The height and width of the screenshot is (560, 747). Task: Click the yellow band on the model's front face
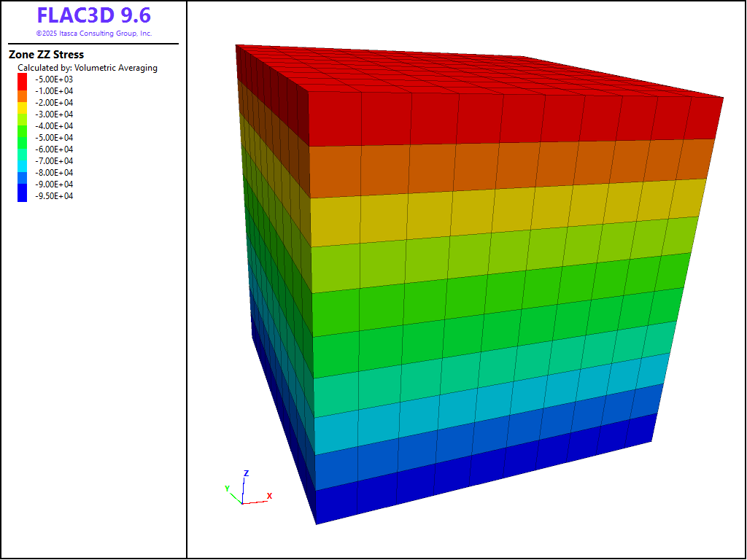[496, 211]
